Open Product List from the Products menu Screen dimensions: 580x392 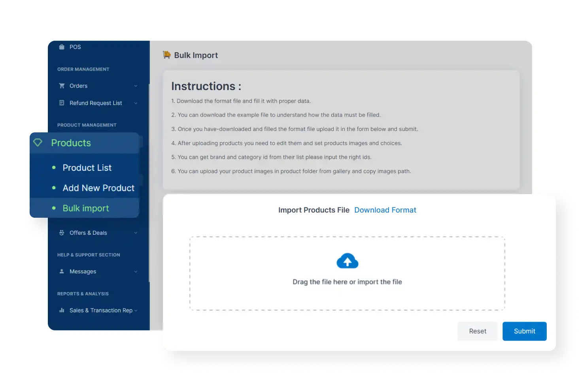pyautogui.click(x=87, y=168)
